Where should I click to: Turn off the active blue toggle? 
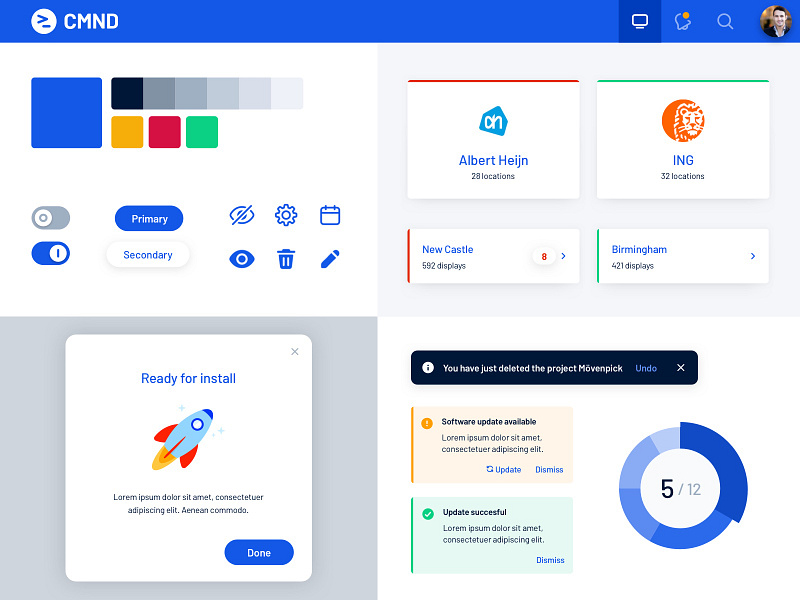50,253
